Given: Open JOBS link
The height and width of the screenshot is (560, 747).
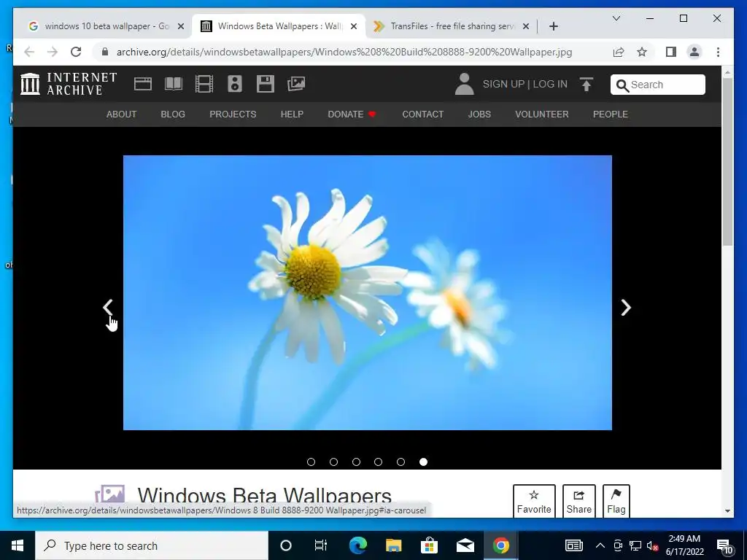Looking at the screenshot, I should pos(479,114).
